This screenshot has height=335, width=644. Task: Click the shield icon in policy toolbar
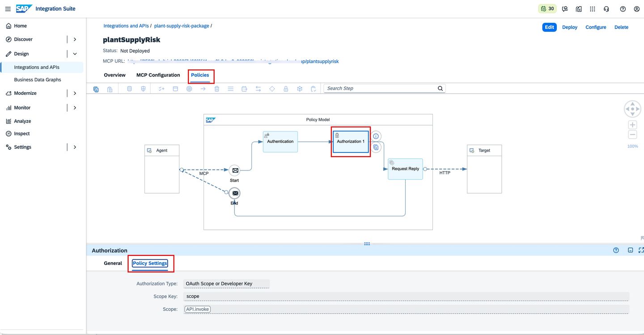point(143,89)
